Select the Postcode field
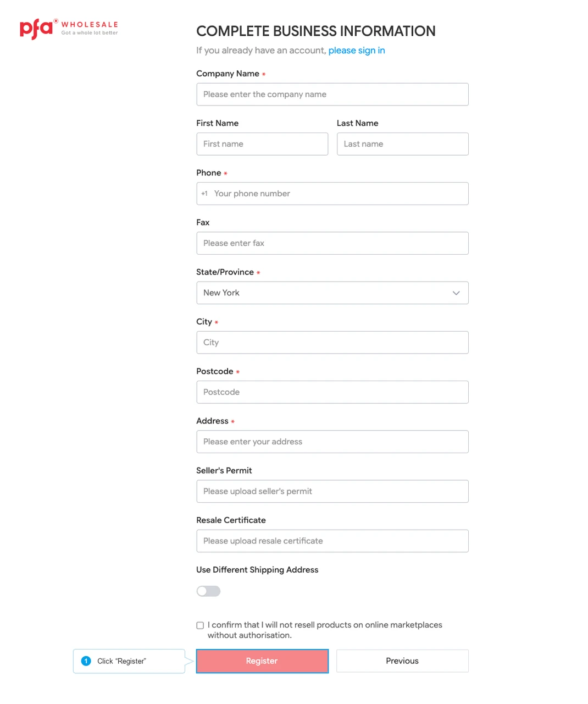588x704 pixels. click(332, 392)
